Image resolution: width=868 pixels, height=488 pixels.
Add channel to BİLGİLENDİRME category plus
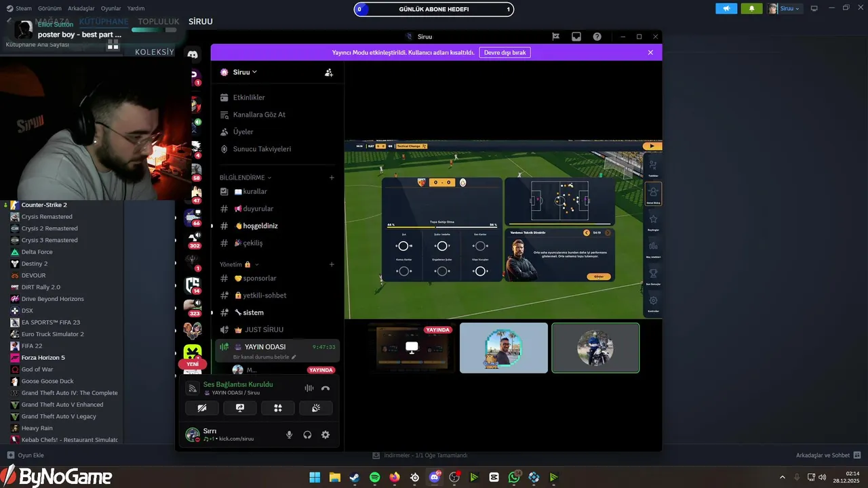332,178
